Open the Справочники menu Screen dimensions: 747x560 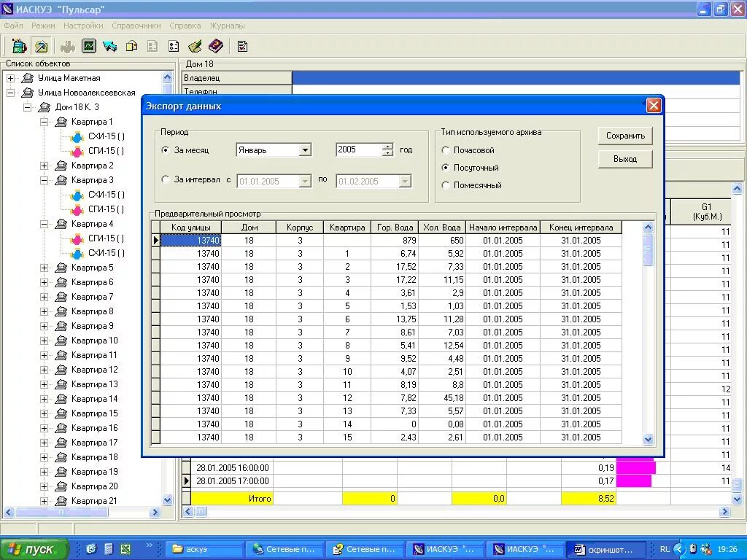point(136,26)
